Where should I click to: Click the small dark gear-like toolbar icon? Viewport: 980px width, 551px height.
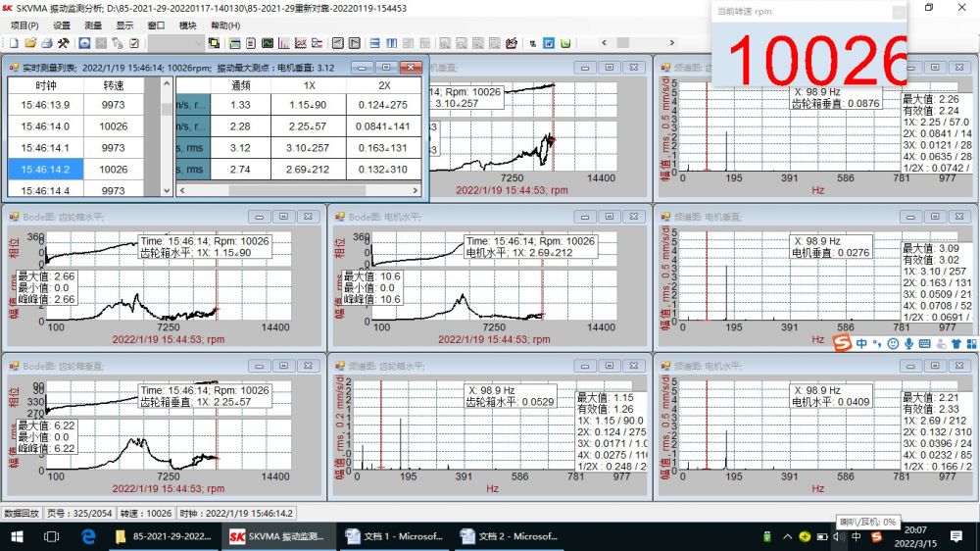coord(532,43)
